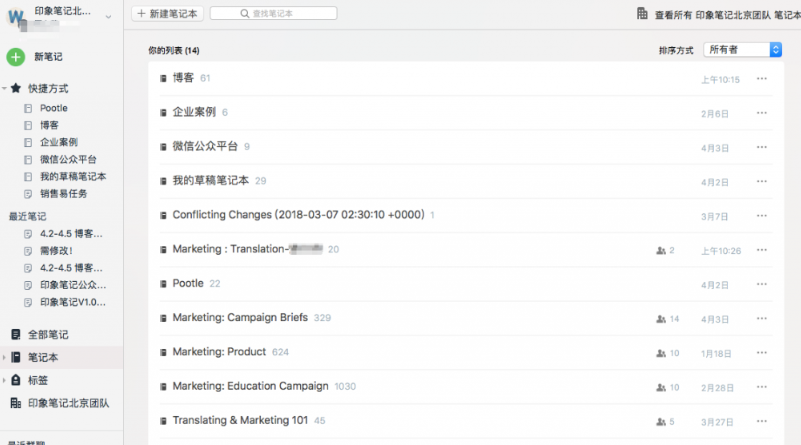Open recent note 印象笔记公众...
The width and height of the screenshot is (801, 445).
pos(73,285)
